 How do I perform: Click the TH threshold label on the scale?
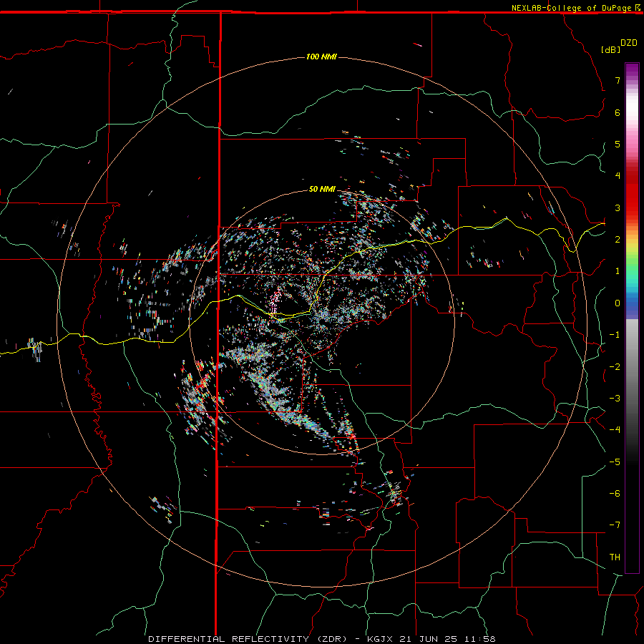[x=615, y=557]
